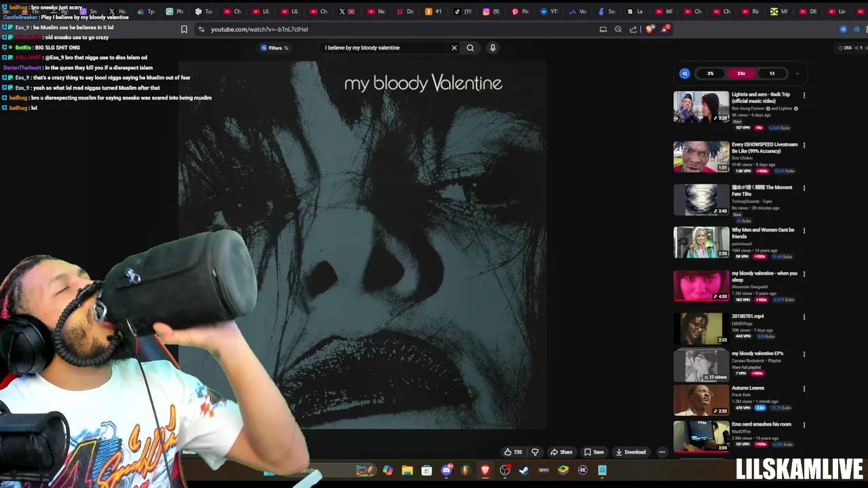Open 'my bloody valentine EP's' playlist
This screenshot has width=868, height=488.
(757, 354)
